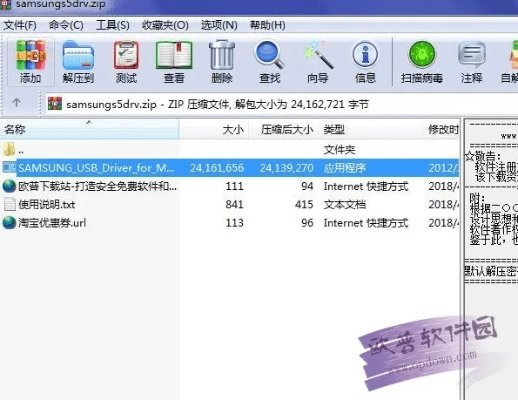This screenshot has width=518, height=400.
Task: Open the 文件(F) menu
Action: [x=20, y=25]
